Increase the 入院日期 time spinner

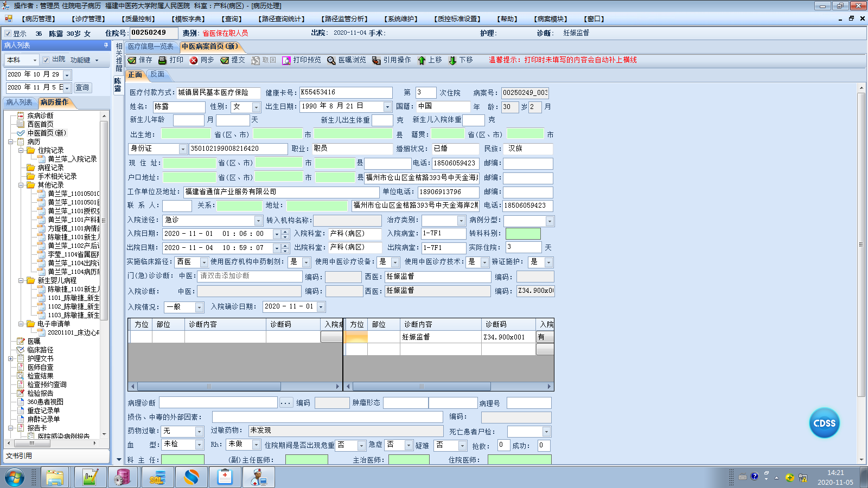click(x=285, y=232)
